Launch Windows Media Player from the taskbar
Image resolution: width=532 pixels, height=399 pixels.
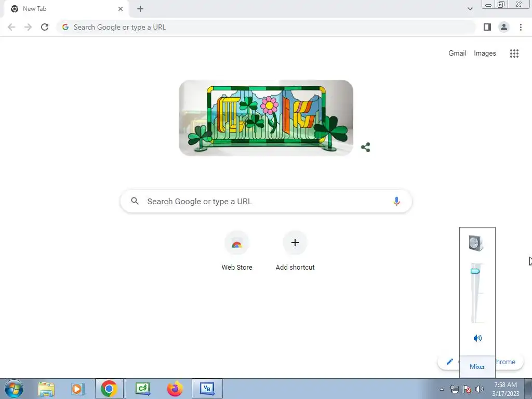(78, 389)
